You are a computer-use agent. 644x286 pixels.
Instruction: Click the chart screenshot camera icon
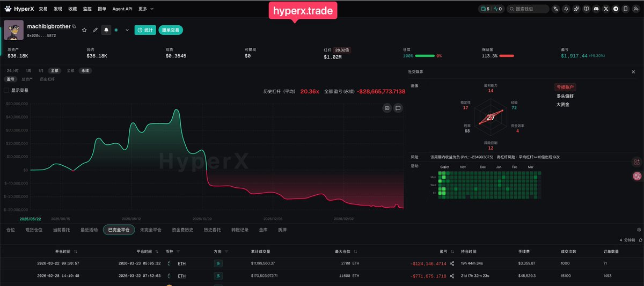386,108
